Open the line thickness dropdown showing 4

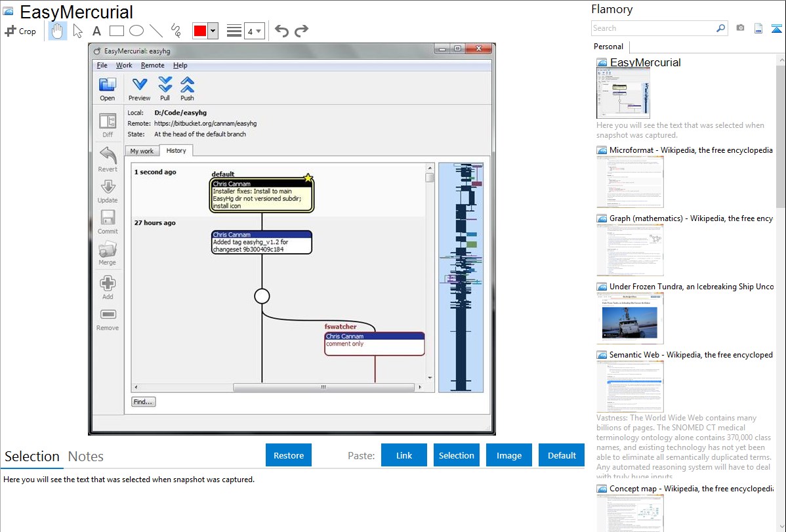(x=254, y=31)
